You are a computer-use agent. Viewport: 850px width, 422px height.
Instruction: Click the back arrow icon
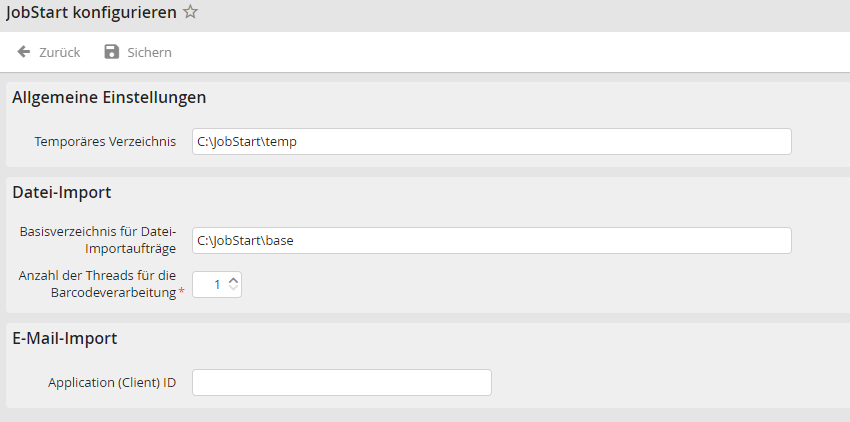[x=24, y=52]
